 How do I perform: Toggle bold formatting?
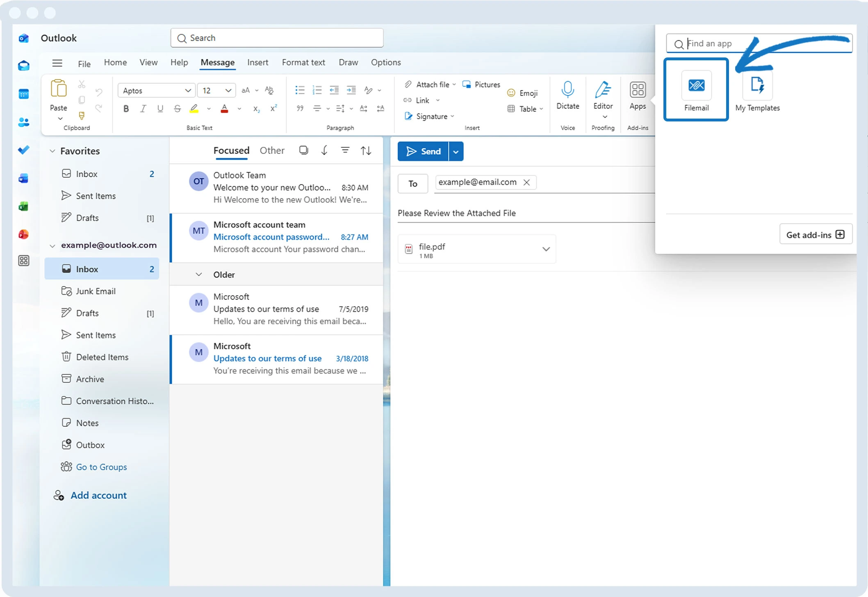(x=126, y=109)
